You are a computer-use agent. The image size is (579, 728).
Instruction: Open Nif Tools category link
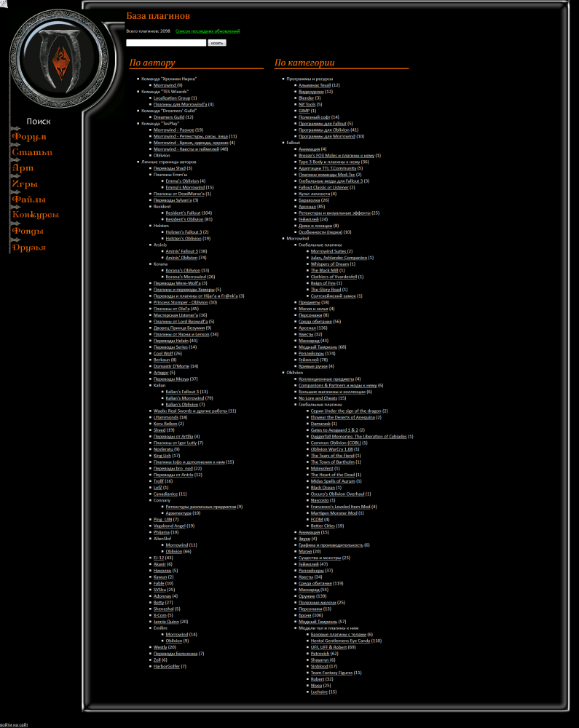pyautogui.click(x=307, y=104)
